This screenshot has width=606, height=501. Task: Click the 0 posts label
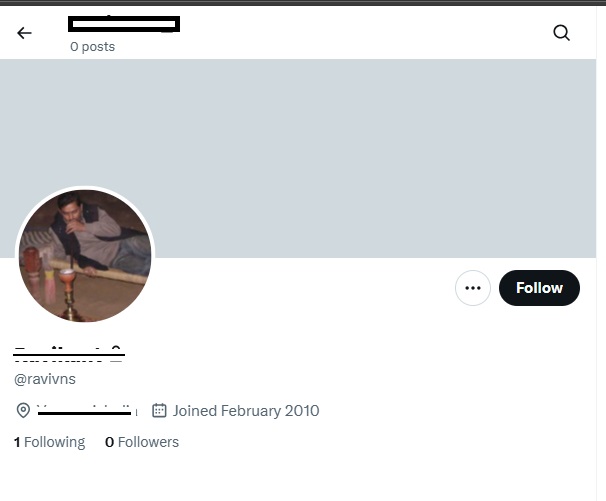click(x=92, y=47)
